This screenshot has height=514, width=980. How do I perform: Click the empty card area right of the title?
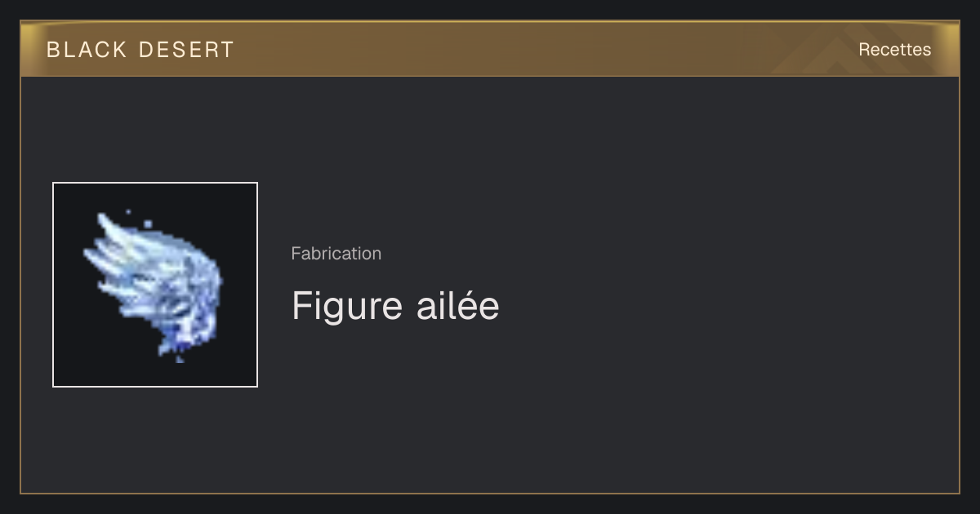pyautogui.click(x=719, y=306)
